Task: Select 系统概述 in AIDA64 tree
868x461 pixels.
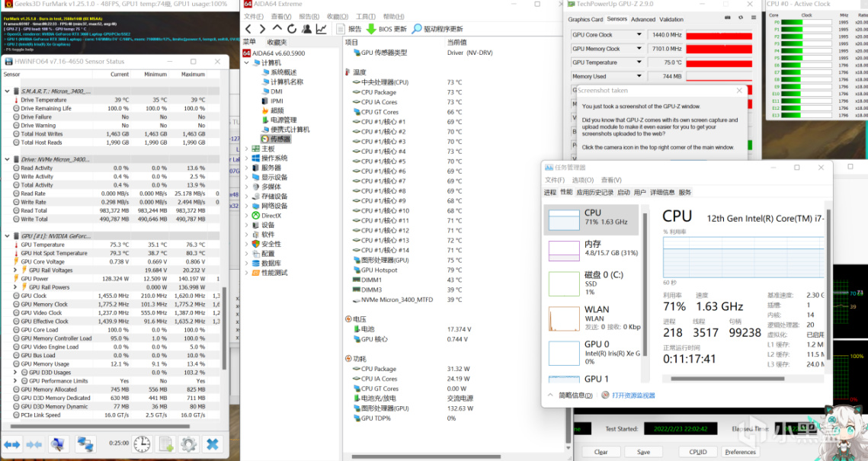Action: click(x=280, y=72)
